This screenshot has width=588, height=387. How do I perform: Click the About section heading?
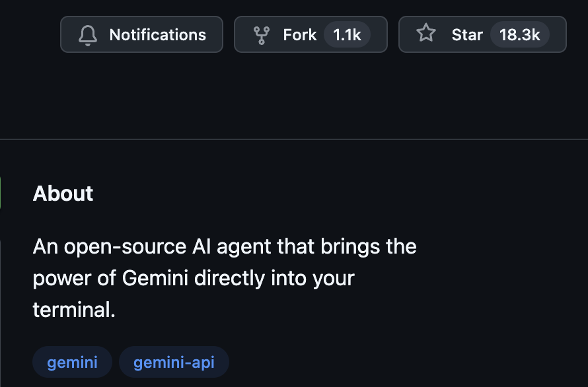click(63, 194)
